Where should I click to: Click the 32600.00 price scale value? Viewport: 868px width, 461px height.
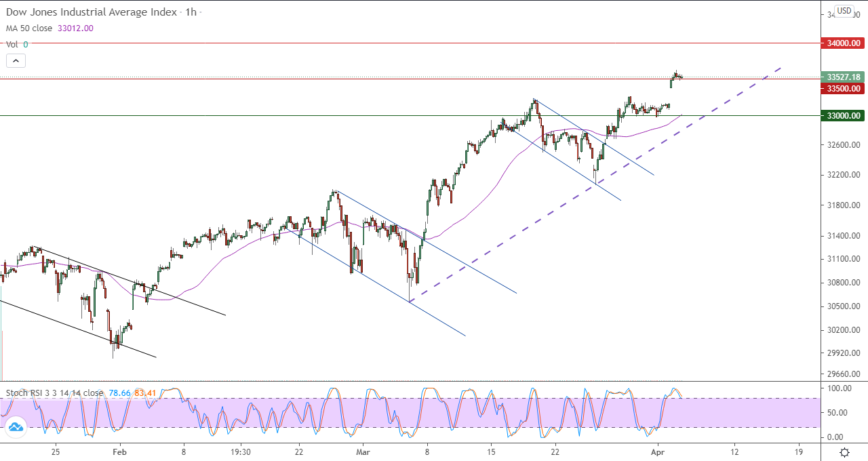click(843, 145)
